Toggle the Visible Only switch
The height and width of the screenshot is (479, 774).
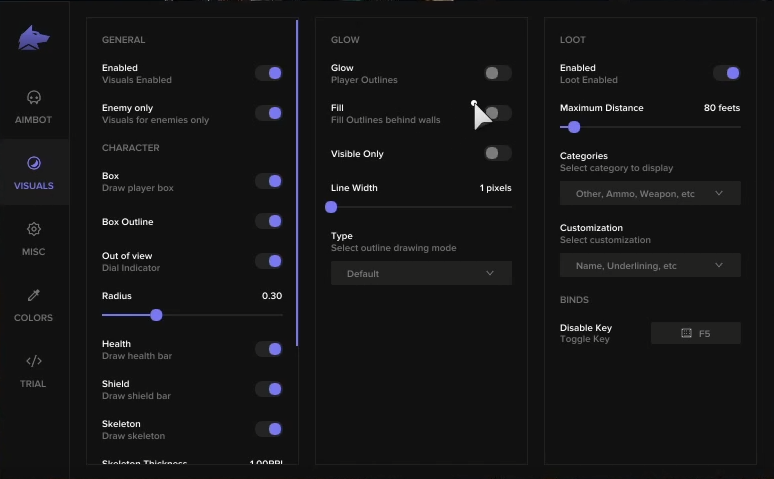point(497,153)
